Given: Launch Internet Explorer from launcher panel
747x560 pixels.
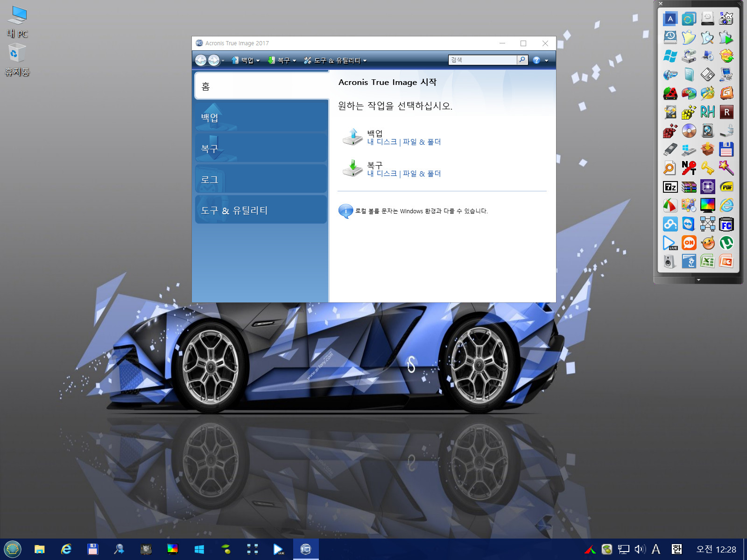Looking at the screenshot, I should coord(726,205).
